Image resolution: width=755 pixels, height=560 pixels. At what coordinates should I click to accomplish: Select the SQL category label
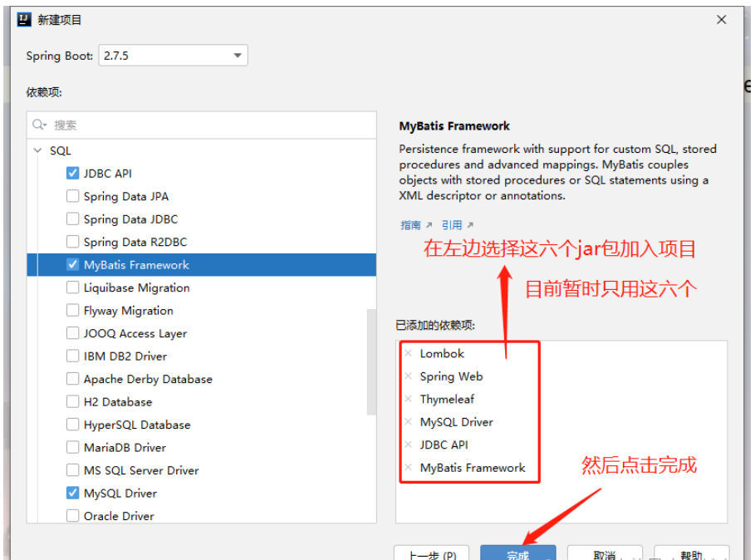[60, 150]
